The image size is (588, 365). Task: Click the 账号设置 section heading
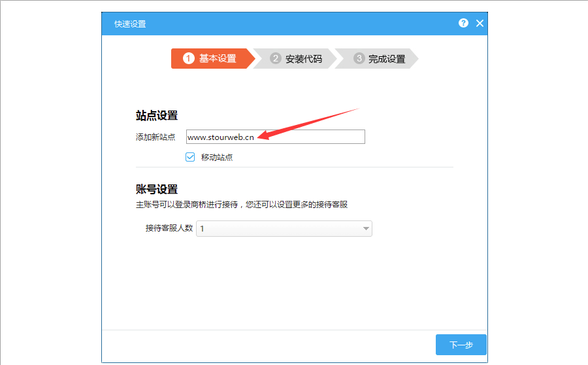[156, 190]
